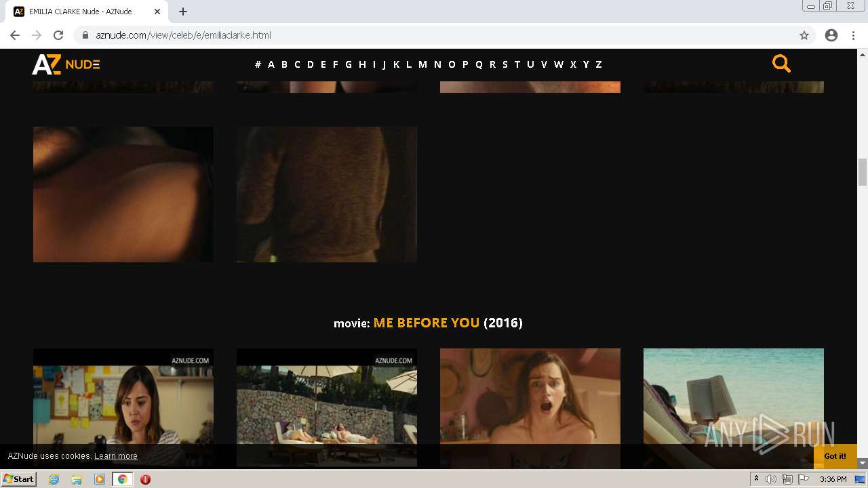Open thumbnail of surprised woman with open mouth

[530, 408]
